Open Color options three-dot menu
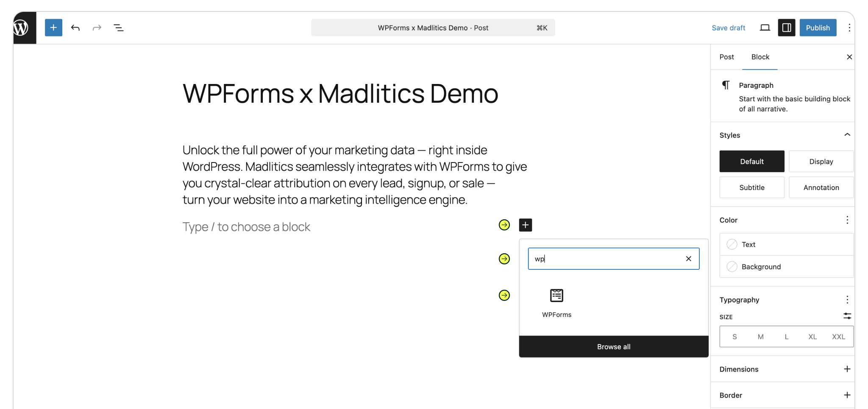 coord(847,220)
